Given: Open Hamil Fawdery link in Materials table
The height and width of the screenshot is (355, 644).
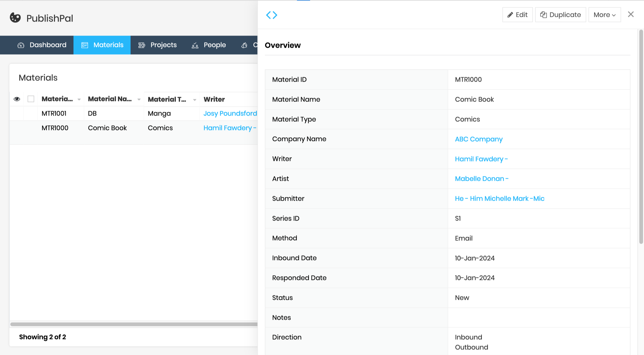Looking at the screenshot, I should point(230,128).
